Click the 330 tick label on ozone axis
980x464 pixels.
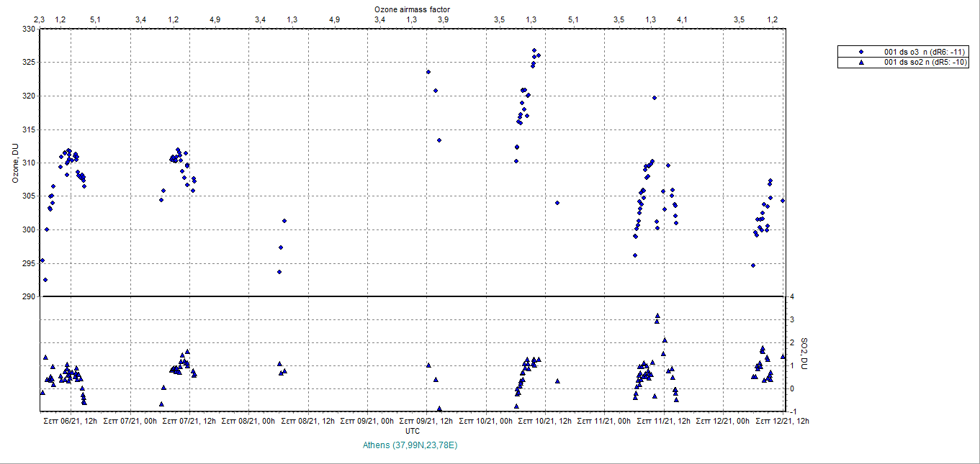[x=28, y=29]
